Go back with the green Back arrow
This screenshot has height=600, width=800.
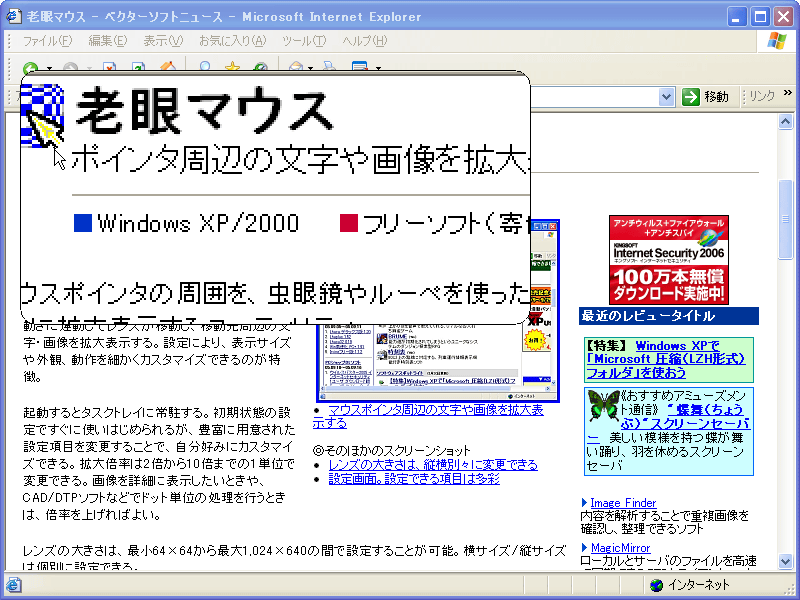(31, 67)
